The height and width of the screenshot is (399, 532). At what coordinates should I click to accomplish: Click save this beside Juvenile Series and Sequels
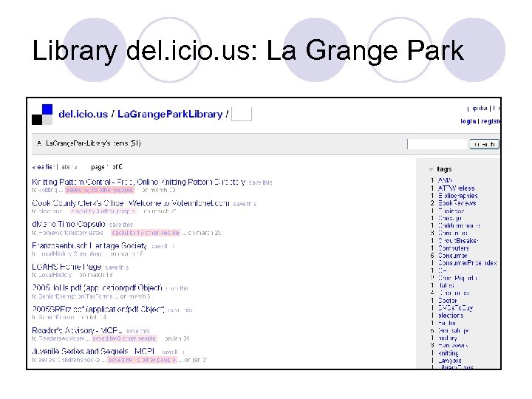(173, 352)
